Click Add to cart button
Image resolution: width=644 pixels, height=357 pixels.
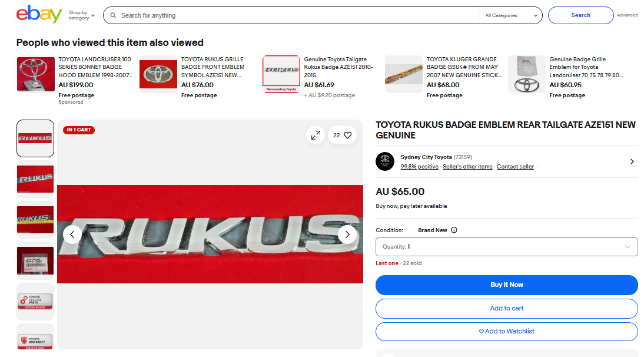tap(506, 308)
